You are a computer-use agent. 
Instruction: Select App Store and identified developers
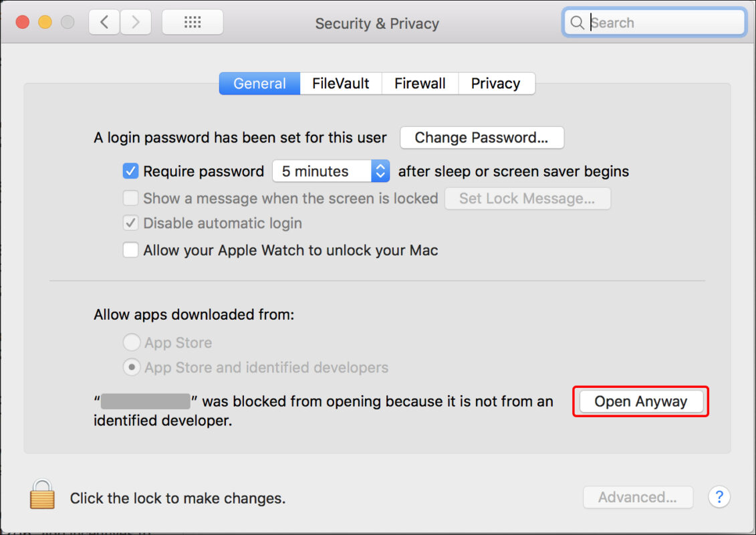pos(132,368)
